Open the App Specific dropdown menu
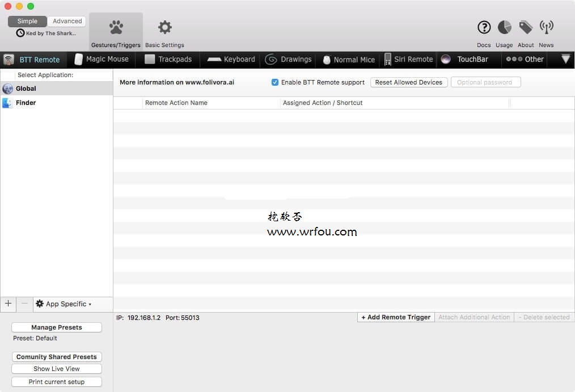The width and height of the screenshot is (575, 392). 64,304
